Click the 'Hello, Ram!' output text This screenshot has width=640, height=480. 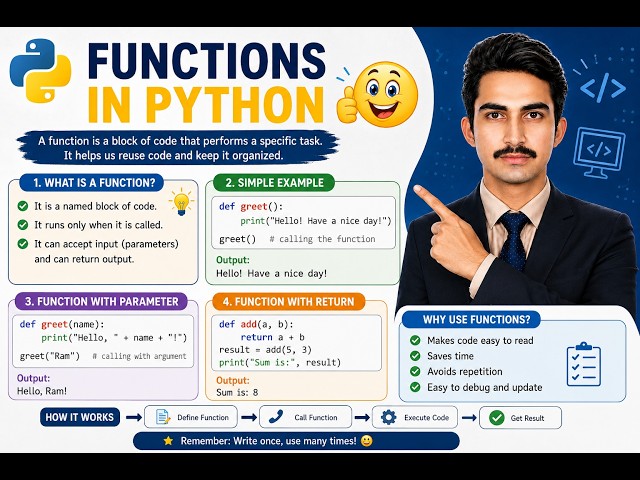[x=42, y=391]
